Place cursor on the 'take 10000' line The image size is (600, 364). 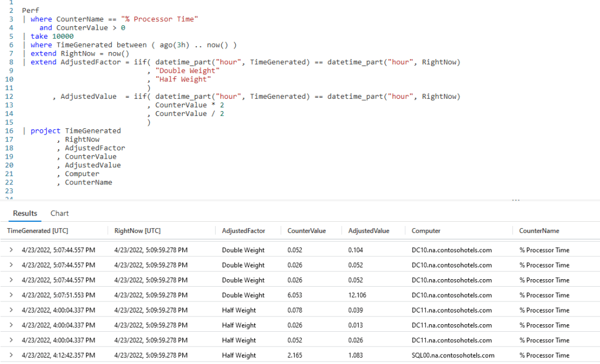52,36
